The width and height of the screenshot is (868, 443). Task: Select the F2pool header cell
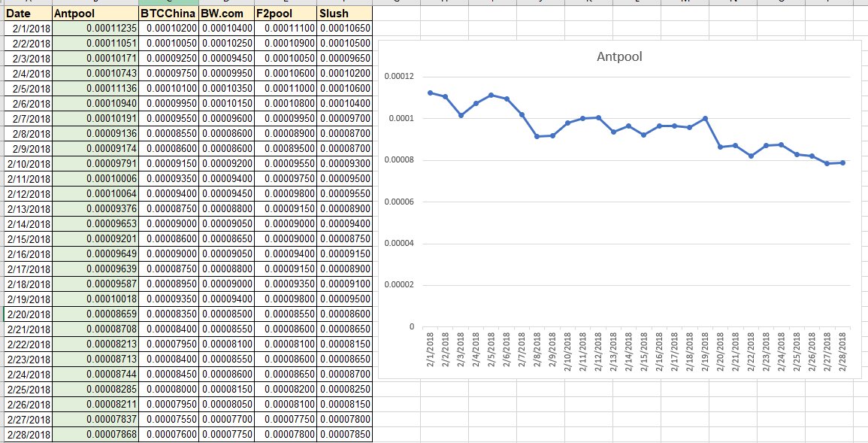coord(285,14)
